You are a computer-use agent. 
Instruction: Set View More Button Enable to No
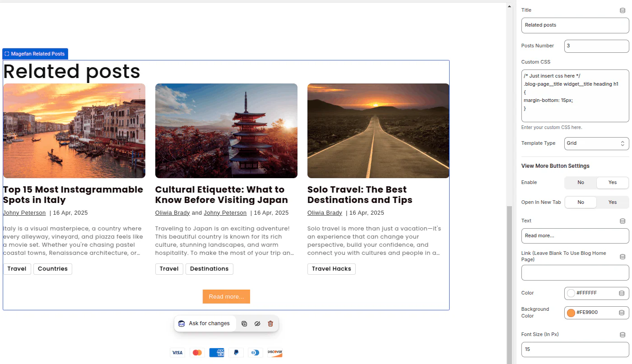coord(581,183)
